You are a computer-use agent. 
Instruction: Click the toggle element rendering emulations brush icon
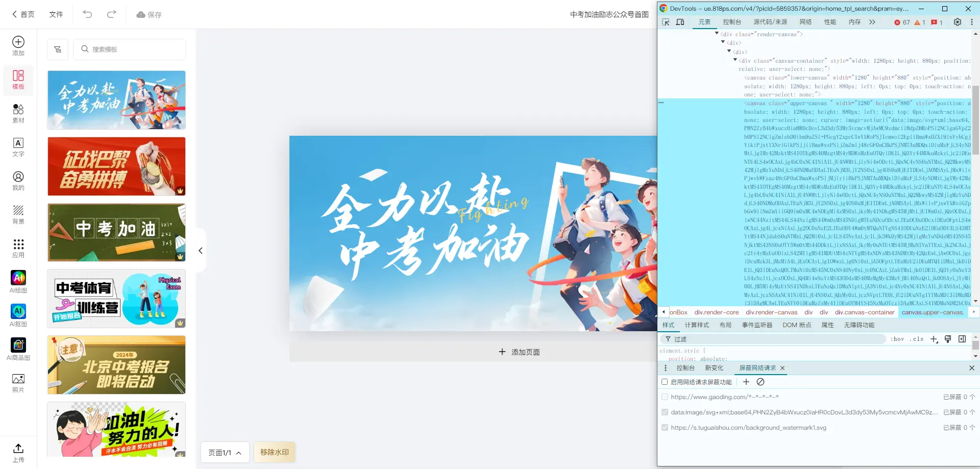pyautogui.click(x=948, y=339)
